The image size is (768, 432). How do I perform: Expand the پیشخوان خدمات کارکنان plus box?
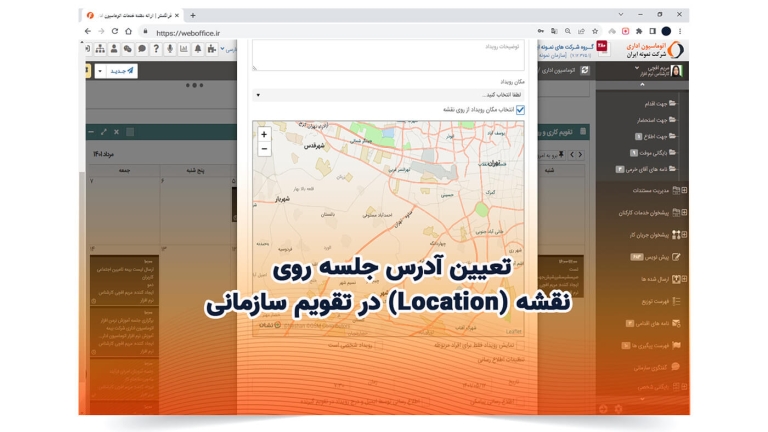pyautogui.click(x=684, y=213)
